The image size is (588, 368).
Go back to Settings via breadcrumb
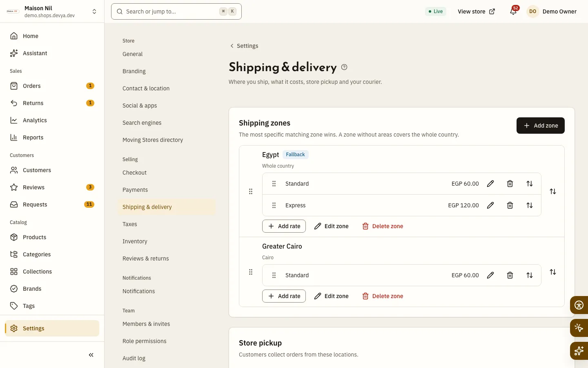(x=244, y=46)
